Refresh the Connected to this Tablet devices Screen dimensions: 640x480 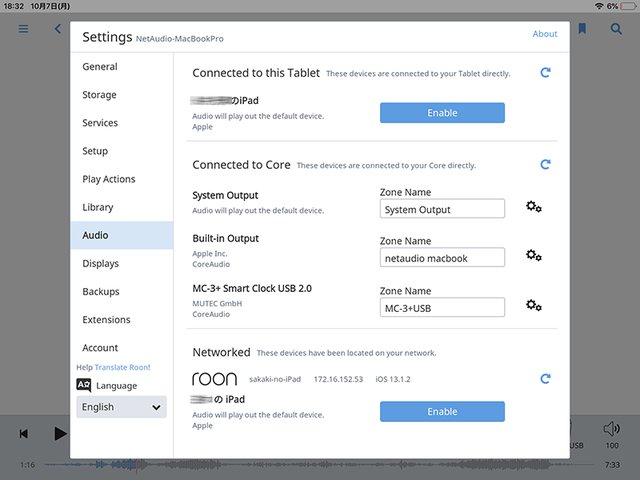pyautogui.click(x=545, y=73)
